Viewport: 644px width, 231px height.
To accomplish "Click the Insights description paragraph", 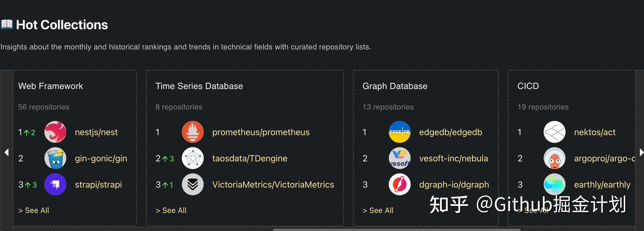I will point(186,47).
